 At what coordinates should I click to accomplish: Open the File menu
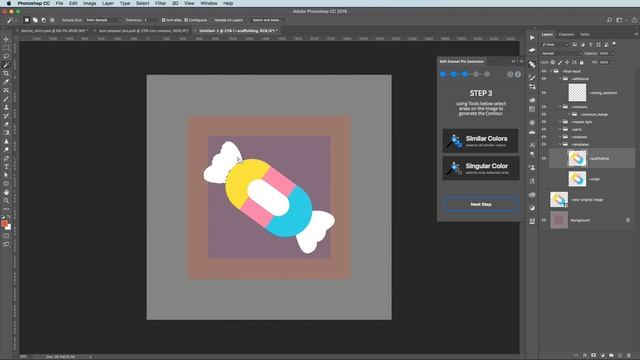click(60, 3)
